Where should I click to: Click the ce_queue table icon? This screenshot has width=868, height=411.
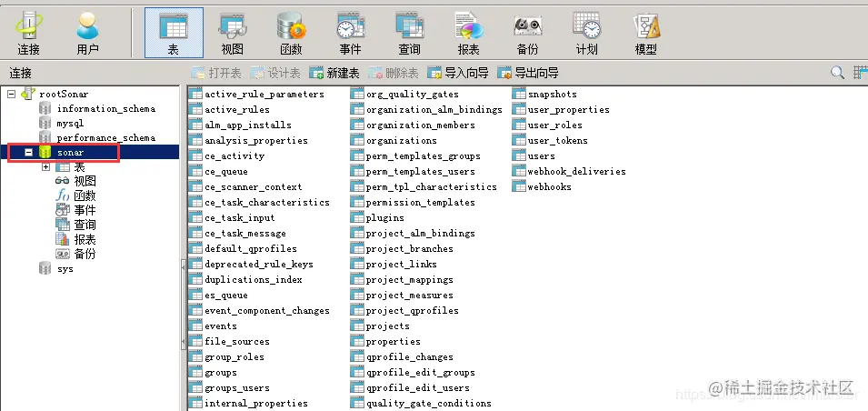(x=196, y=171)
